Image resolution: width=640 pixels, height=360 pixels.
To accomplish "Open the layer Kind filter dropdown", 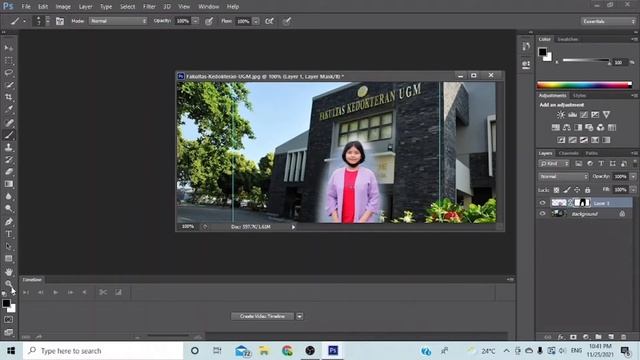I will [x=554, y=164].
